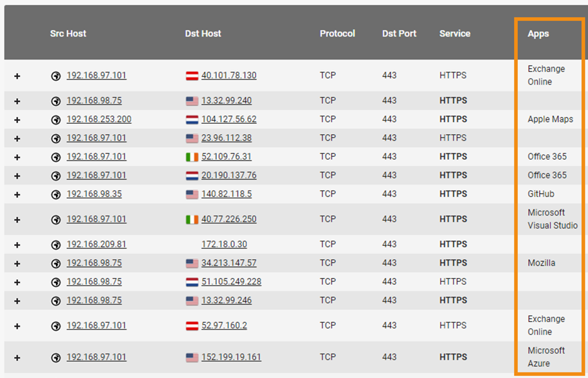Click the Apps column header
The height and width of the screenshot is (378, 588).
[x=538, y=34]
